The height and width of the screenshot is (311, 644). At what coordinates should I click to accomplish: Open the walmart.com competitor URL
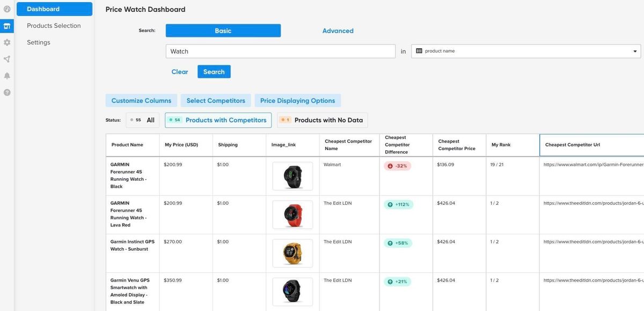(594, 165)
